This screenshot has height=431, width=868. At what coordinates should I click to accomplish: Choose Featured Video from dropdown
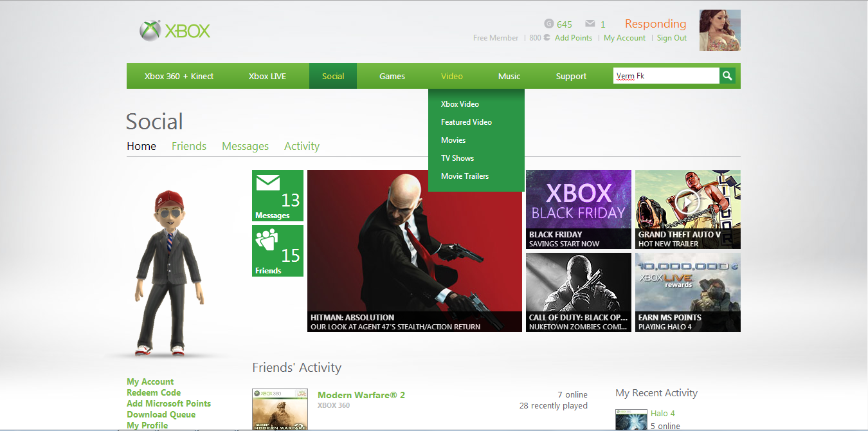tap(466, 122)
